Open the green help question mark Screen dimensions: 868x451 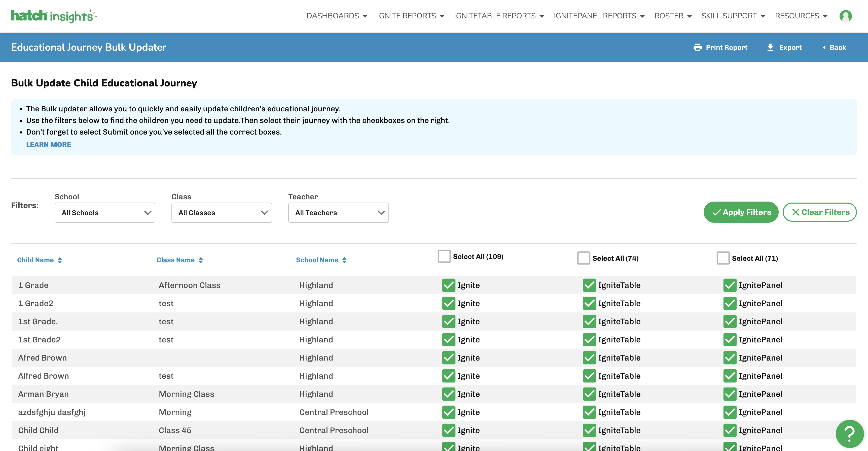pos(849,434)
